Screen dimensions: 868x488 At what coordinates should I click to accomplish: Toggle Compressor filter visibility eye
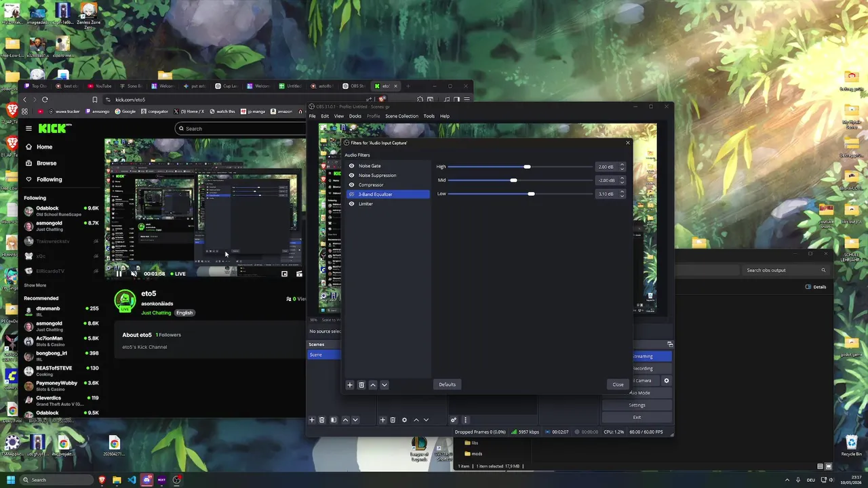(x=351, y=185)
